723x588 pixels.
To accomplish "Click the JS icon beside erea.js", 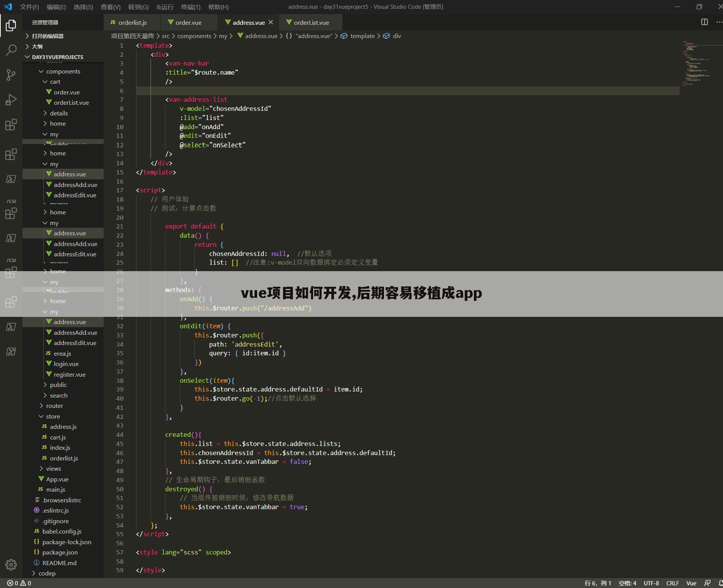I will 48,353.
